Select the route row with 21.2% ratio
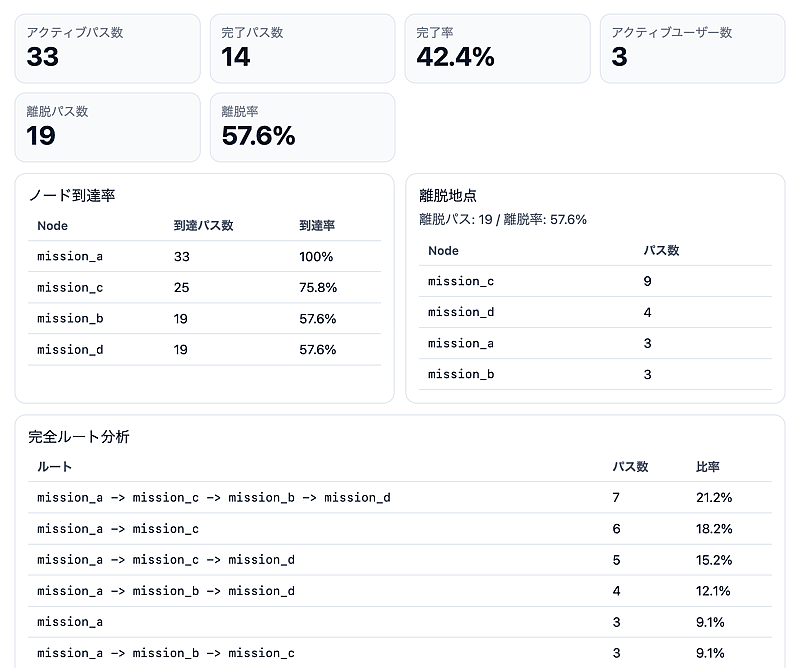 tap(400, 498)
